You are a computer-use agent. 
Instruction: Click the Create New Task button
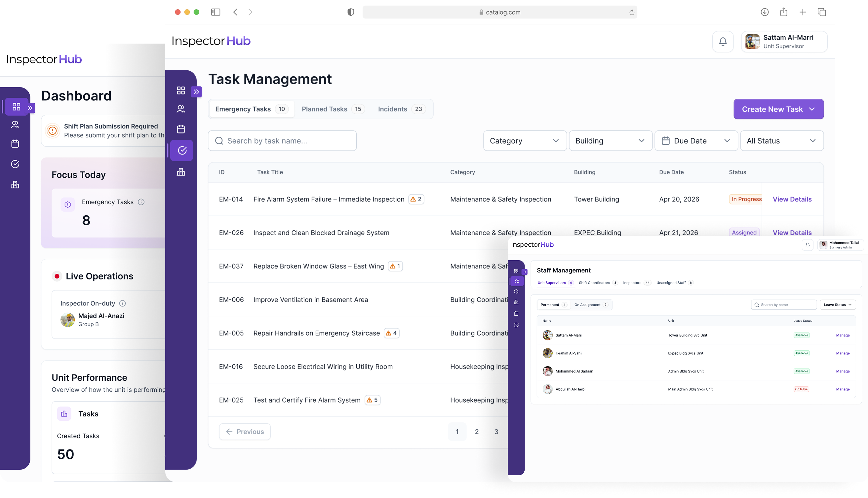coord(778,109)
